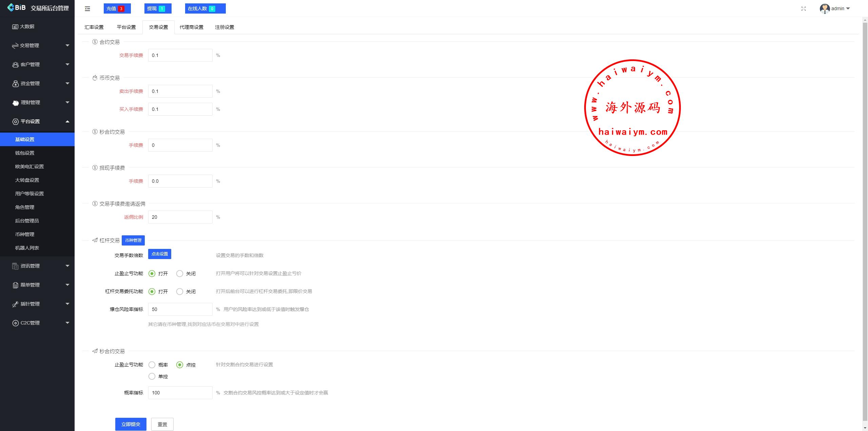This screenshot has width=868, height=431.
Task: Open 大数据 chart icon in sidebar
Action: pos(15,26)
